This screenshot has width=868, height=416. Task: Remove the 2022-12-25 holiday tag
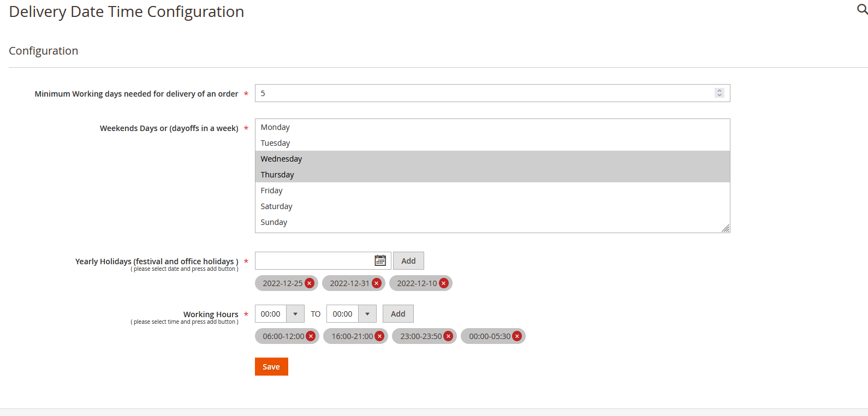(x=310, y=283)
